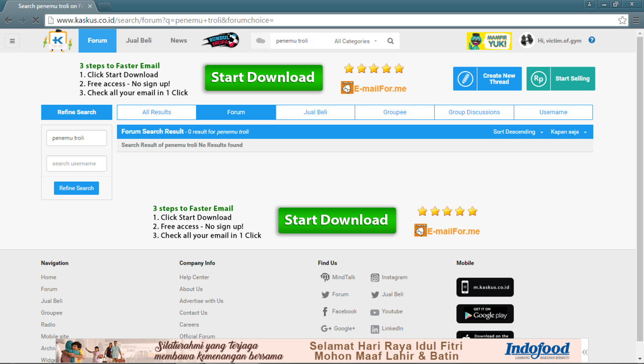Open the LinkedIn icon link
The width and height of the screenshot is (644, 364).
click(375, 329)
